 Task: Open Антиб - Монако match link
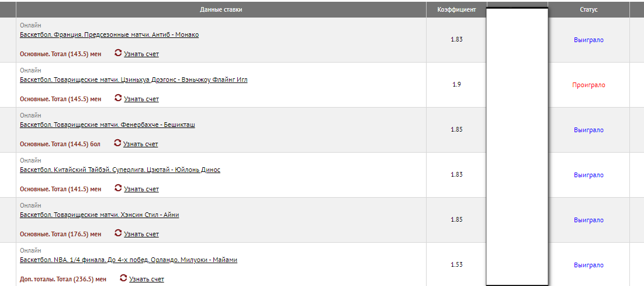[109, 35]
